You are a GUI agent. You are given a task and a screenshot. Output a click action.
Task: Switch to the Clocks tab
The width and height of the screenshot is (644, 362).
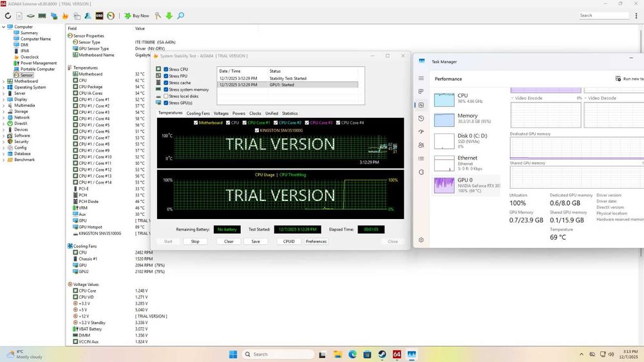coord(255,113)
